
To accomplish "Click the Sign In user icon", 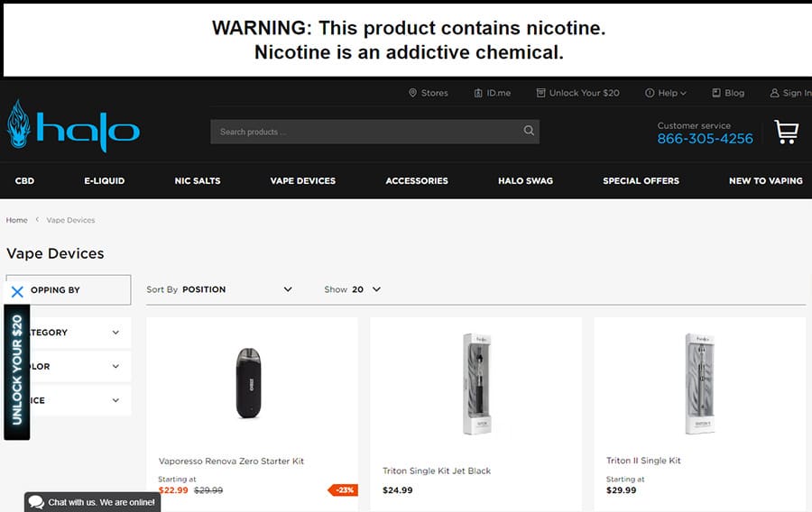I will tap(774, 93).
